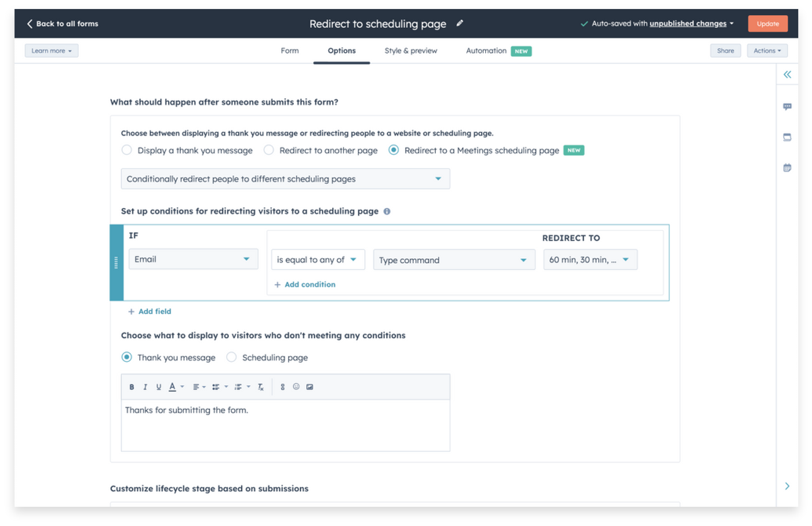Apply underline formatting in the toolbar
812x526 pixels.
tap(158, 387)
